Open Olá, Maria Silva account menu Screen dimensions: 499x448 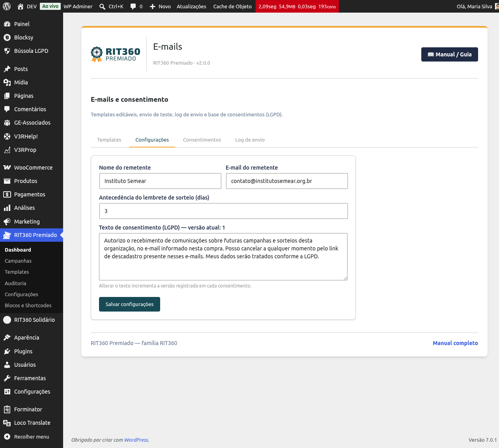[477, 6]
